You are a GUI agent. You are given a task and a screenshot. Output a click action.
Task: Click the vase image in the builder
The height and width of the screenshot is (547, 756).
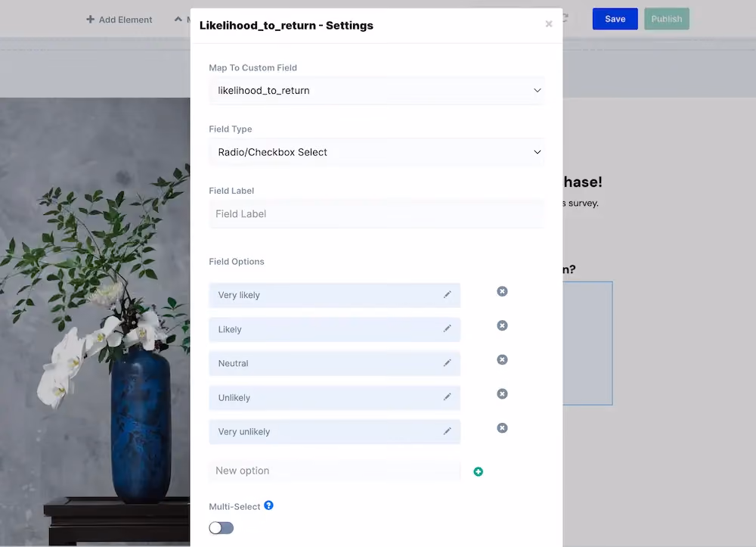click(95, 322)
